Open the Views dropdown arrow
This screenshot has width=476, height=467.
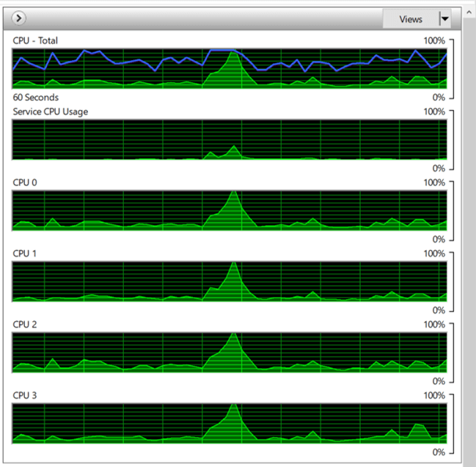pyautogui.click(x=444, y=19)
